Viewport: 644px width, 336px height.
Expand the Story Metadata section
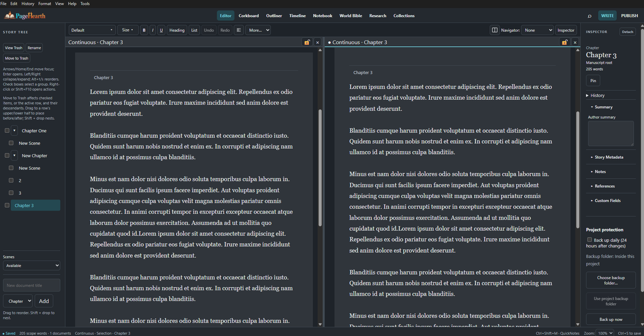[x=606, y=157]
